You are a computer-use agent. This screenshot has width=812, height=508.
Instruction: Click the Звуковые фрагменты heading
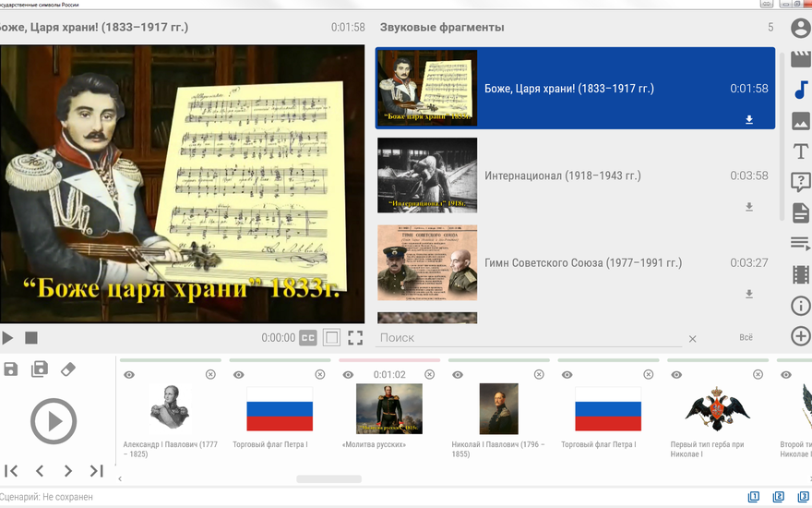click(x=442, y=28)
